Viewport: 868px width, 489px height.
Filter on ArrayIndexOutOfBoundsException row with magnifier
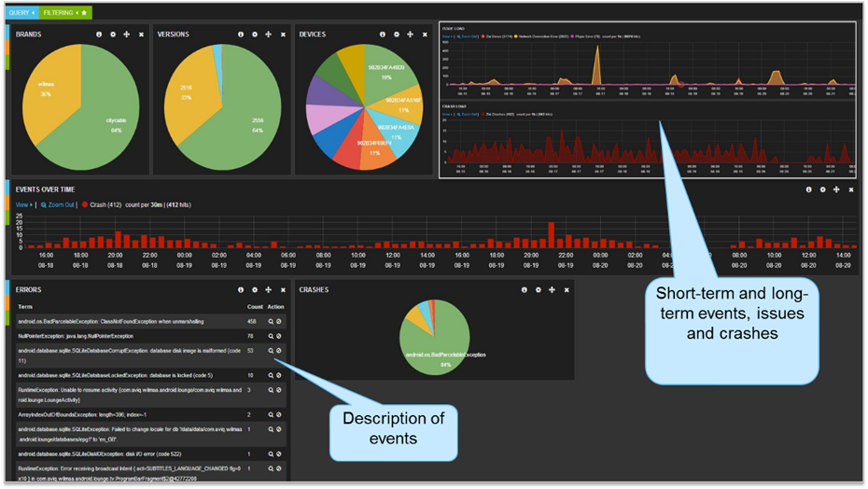click(271, 414)
